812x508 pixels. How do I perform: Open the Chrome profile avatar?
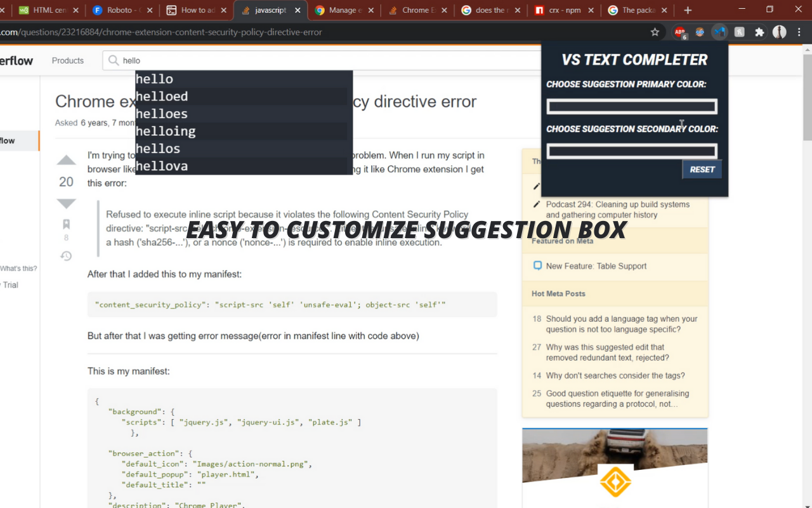(x=779, y=32)
